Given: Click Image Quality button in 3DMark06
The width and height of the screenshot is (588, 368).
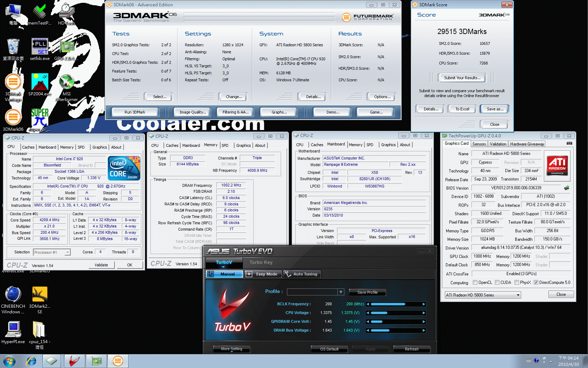Looking at the screenshot, I should coord(192,112).
